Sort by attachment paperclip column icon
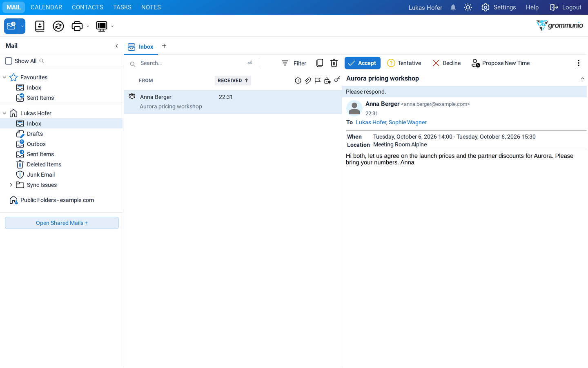 point(308,81)
